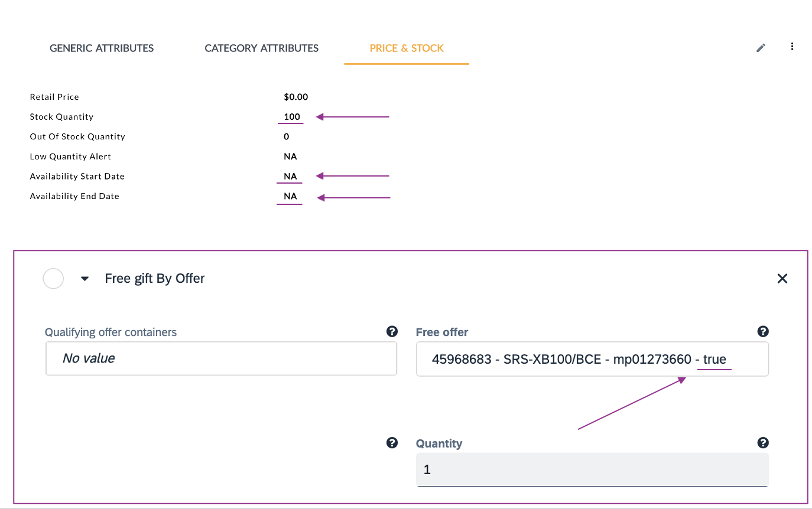
Task: Click help icon at right of Quantity label
Action: click(762, 443)
